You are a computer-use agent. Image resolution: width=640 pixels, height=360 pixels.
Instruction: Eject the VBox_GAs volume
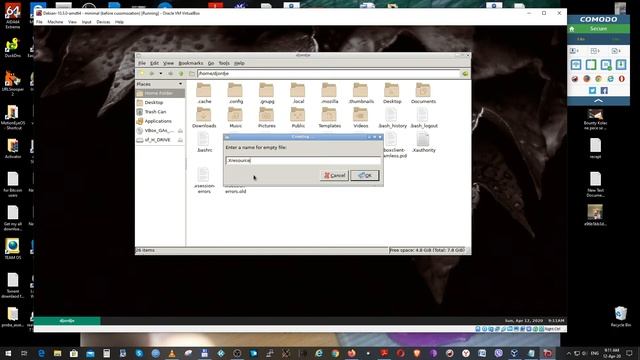(x=180, y=131)
